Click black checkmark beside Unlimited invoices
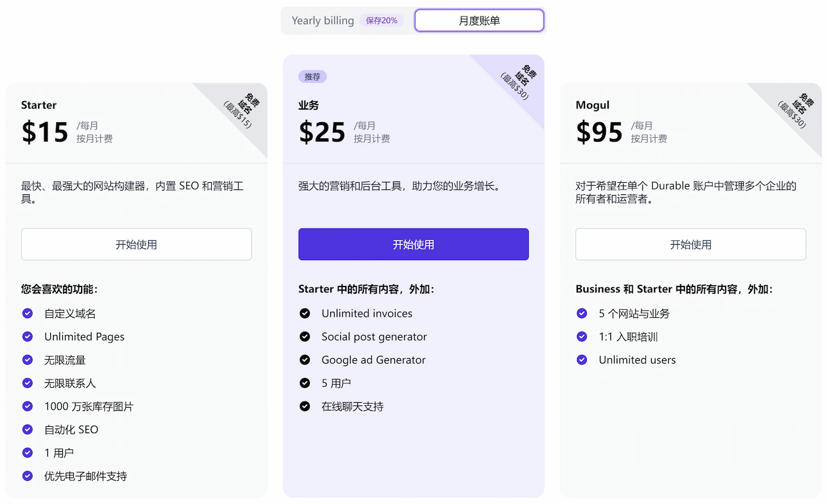The height and width of the screenshot is (504, 827). coord(305,313)
